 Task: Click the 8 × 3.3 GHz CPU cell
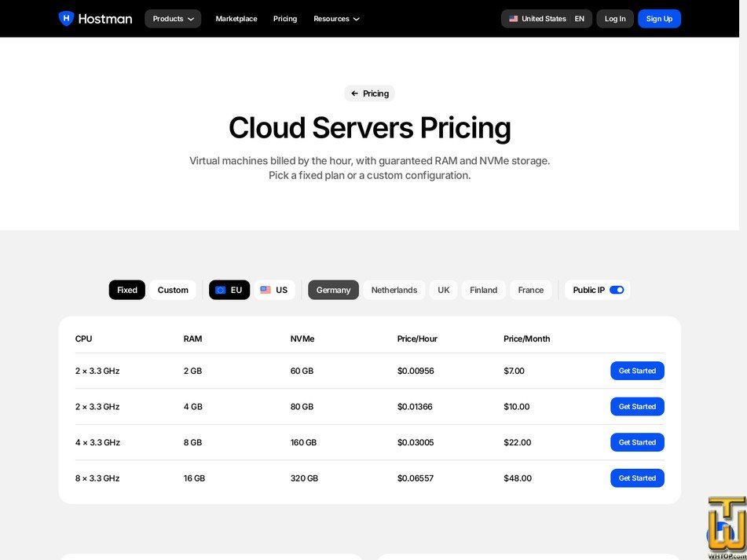click(97, 478)
